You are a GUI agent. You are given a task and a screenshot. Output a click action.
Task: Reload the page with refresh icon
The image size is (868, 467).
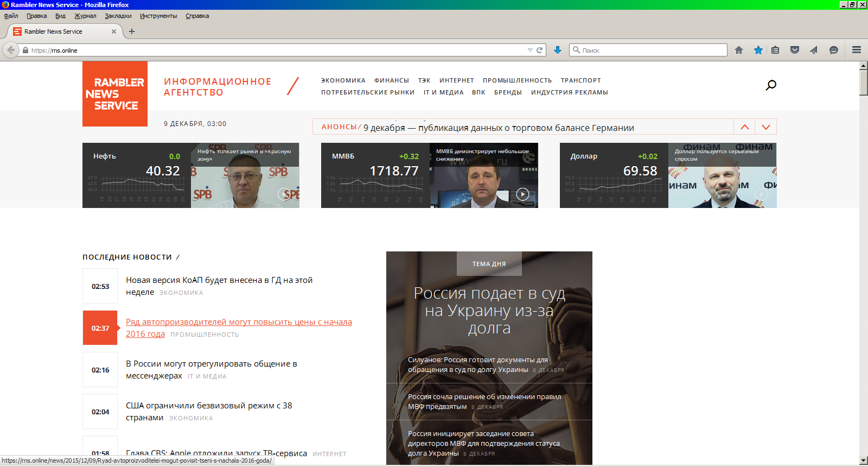tap(540, 50)
